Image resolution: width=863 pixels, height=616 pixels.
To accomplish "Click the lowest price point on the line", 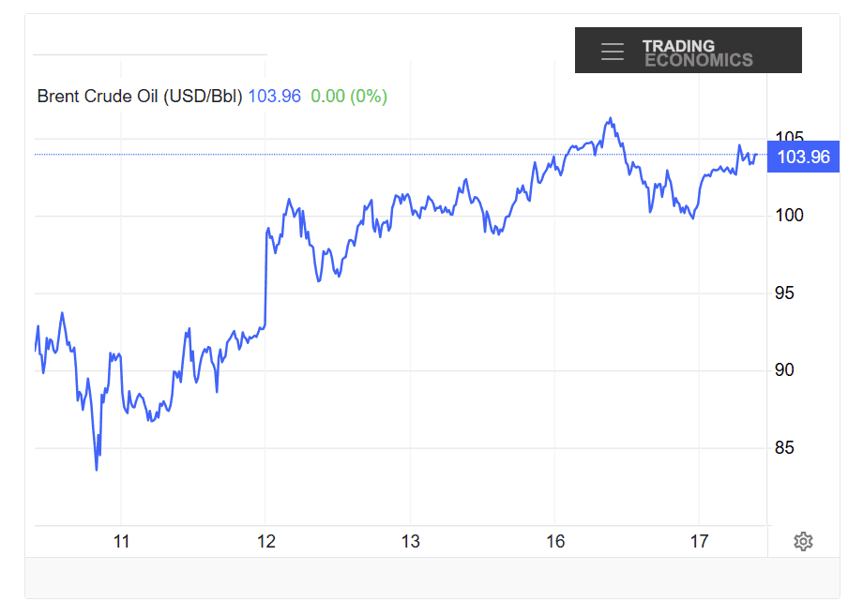I will pyautogui.click(x=97, y=469).
